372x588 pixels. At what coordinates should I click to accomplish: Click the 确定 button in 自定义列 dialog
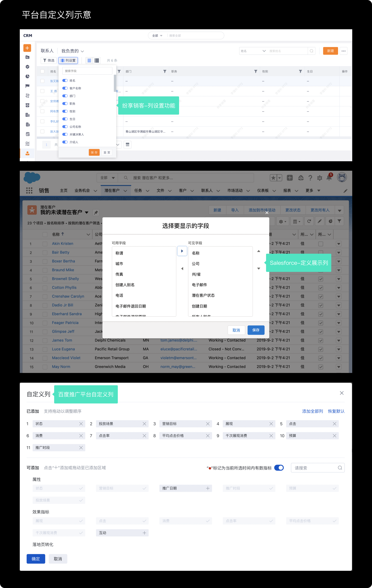pyautogui.click(x=36, y=559)
